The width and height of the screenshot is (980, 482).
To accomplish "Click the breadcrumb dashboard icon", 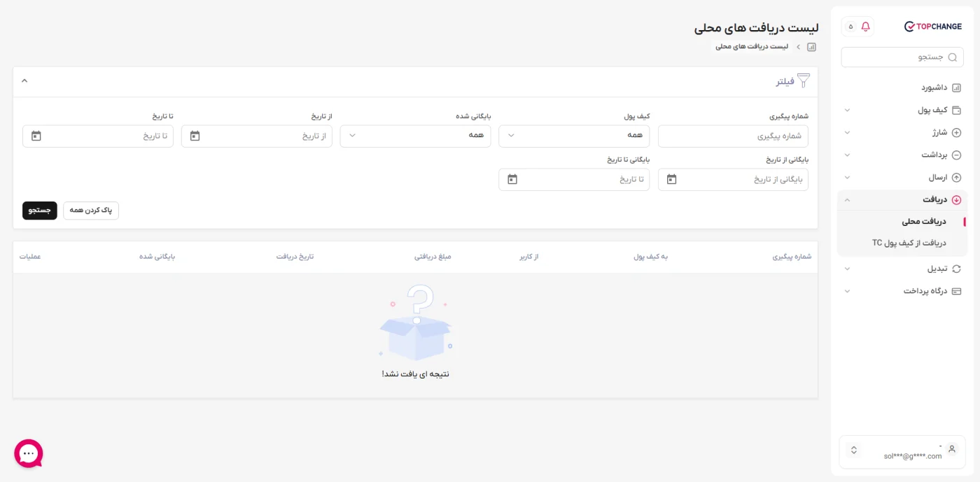I will click(811, 47).
